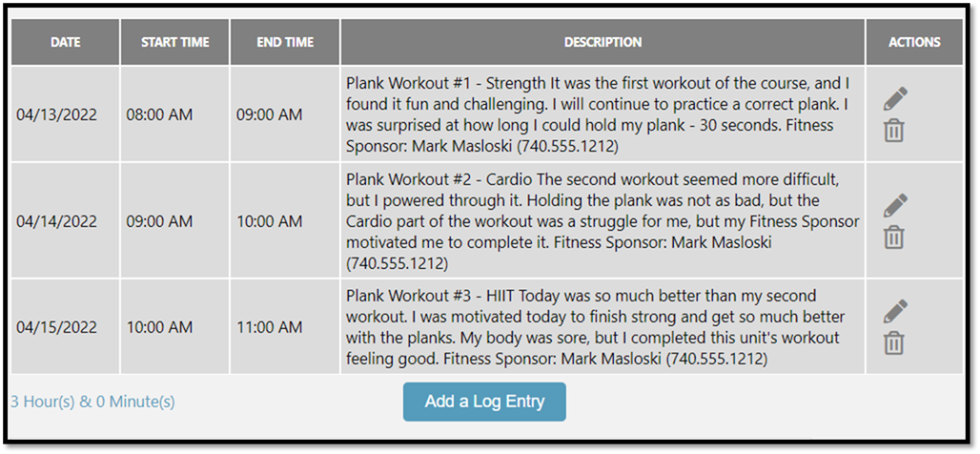Click the Actions column header

tap(913, 42)
